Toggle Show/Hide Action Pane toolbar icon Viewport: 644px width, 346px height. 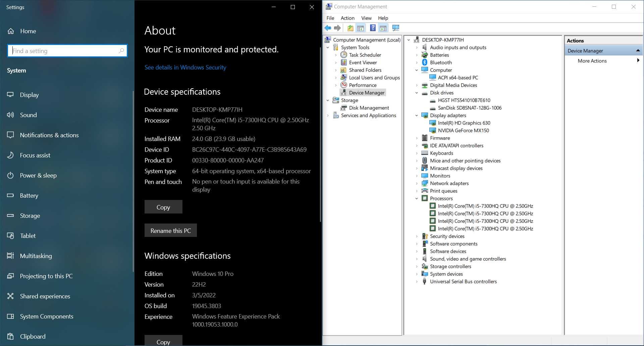coord(383,28)
